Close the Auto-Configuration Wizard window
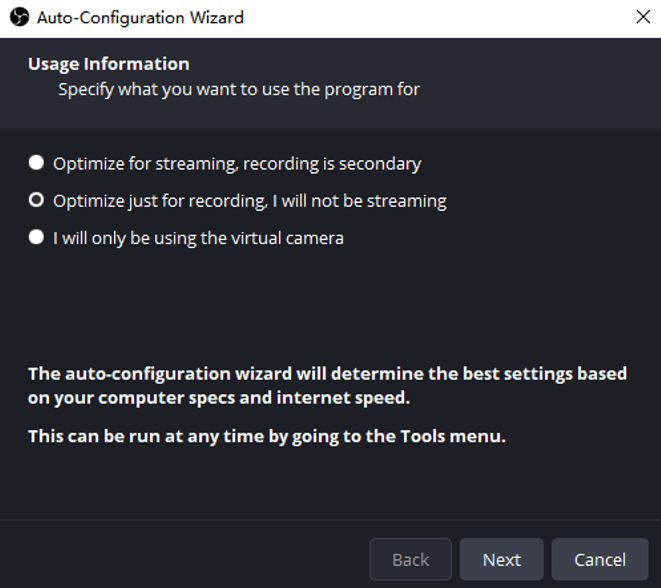Screen dimensions: 661x588 [642, 17]
